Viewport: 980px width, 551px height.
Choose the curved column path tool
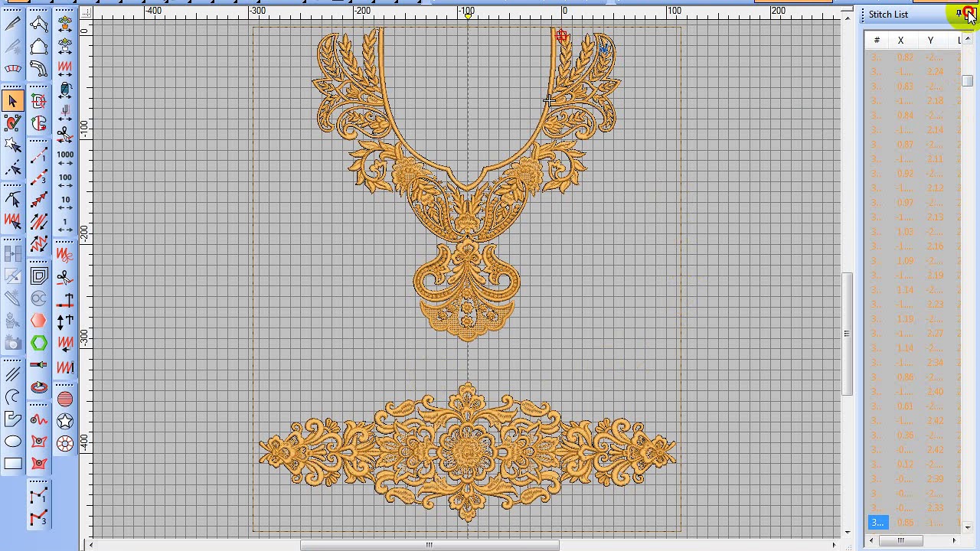39,69
